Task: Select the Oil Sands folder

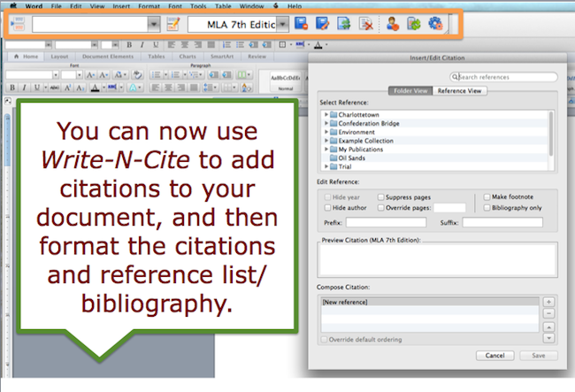Action: pyautogui.click(x=351, y=158)
